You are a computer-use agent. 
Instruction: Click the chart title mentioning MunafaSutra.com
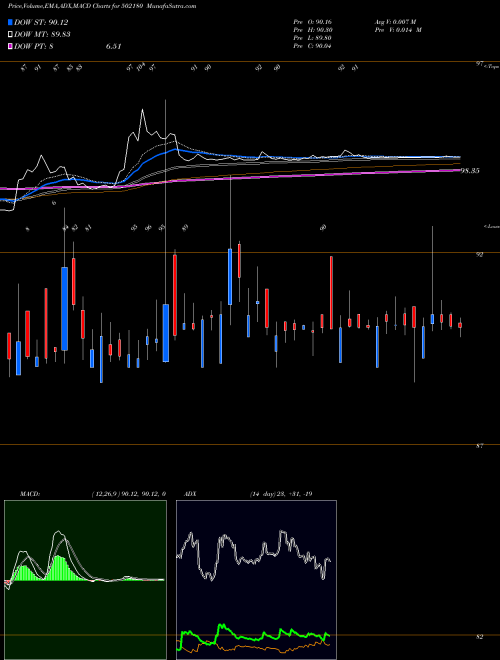click(x=102, y=6)
